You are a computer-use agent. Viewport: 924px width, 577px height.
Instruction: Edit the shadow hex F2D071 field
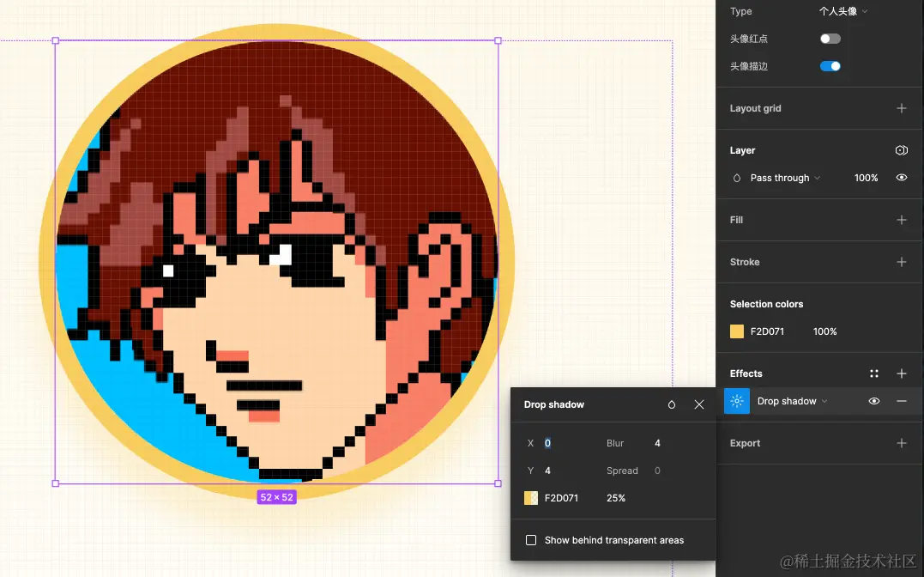click(561, 498)
